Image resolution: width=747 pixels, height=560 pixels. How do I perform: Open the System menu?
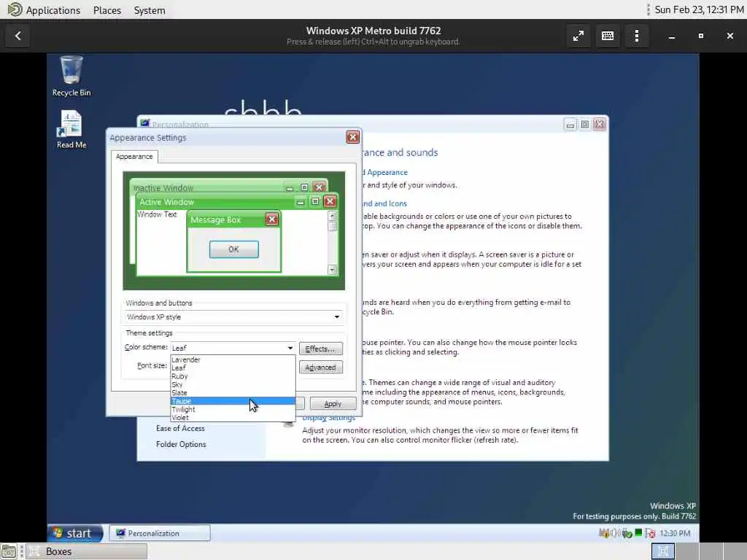150,10
